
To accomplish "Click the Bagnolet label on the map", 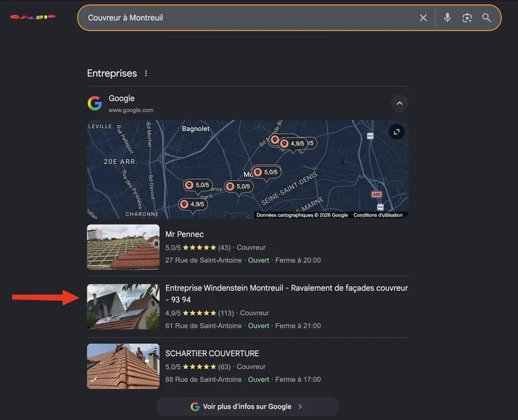I will tap(196, 129).
